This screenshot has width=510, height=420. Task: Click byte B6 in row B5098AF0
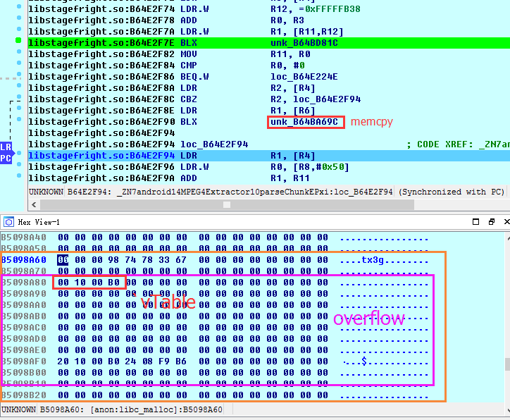181,362
